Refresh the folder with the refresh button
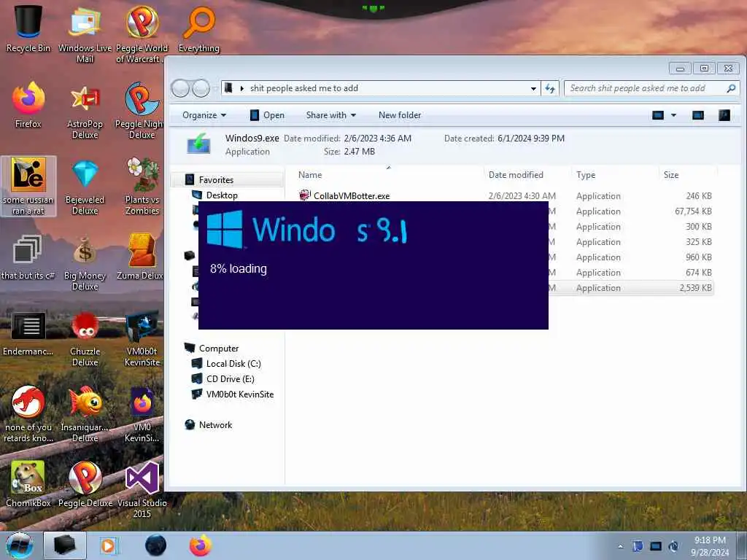The width and height of the screenshot is (747, 560). pos(550,88)
